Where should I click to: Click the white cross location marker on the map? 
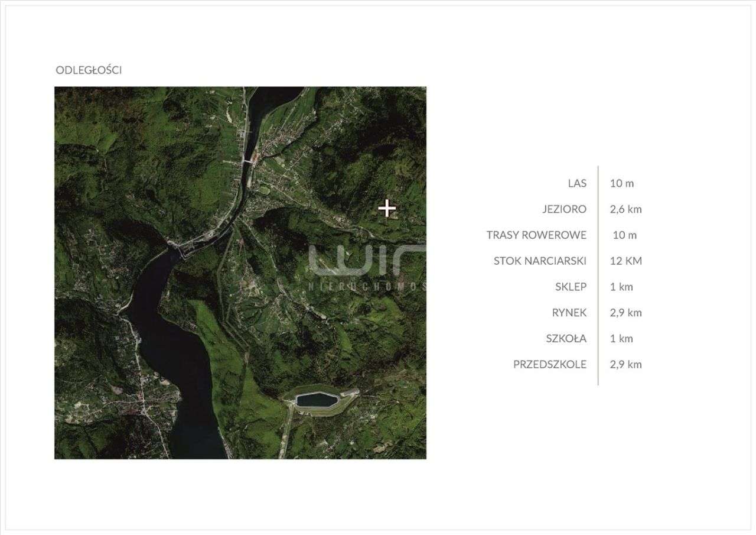click(x=387, y=208)
